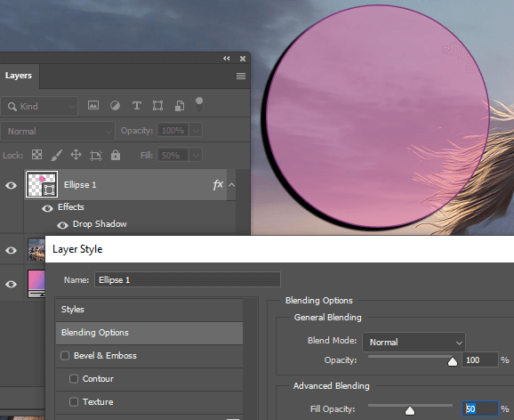Image resolution: width=514 pixels, height=420 pixels.
Task: Collapse Ellipse 1 effects list arrow
Action: [231, 185]
